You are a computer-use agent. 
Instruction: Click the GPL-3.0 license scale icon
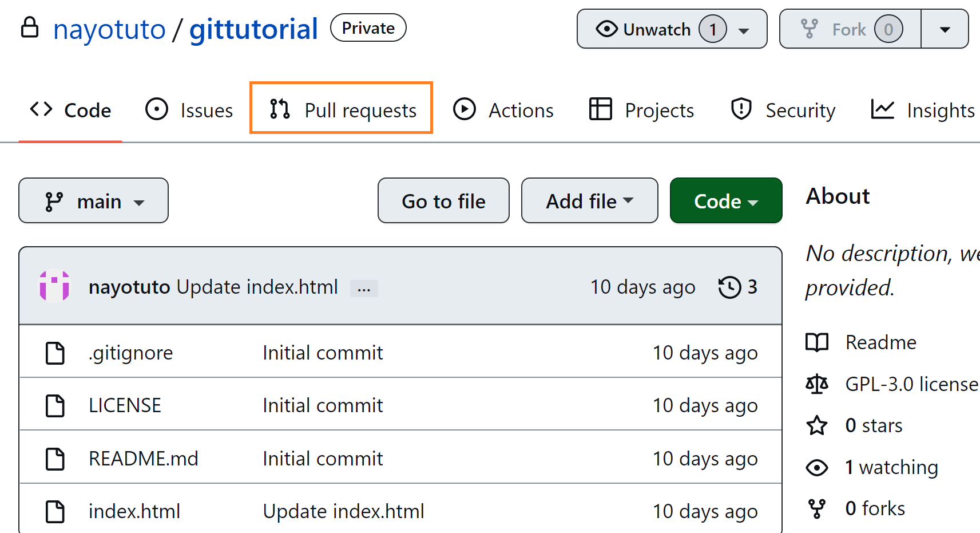click(x=817, y=384)
